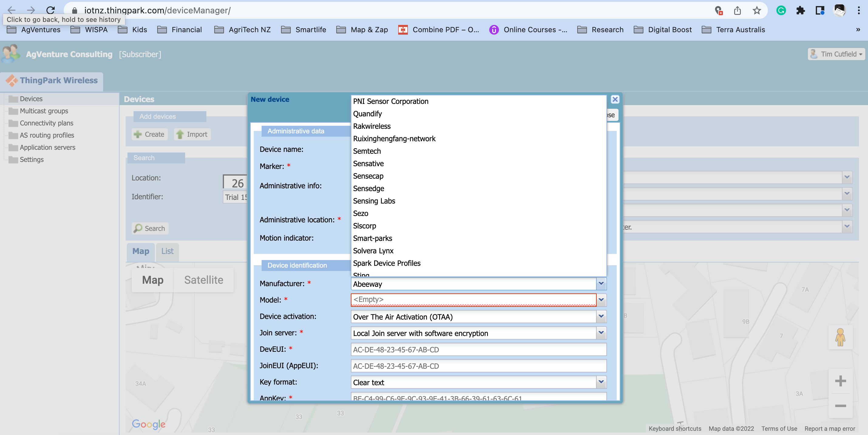
Task: Switch to the List tab
Action: pyautogui.click(x=167, y=251)
